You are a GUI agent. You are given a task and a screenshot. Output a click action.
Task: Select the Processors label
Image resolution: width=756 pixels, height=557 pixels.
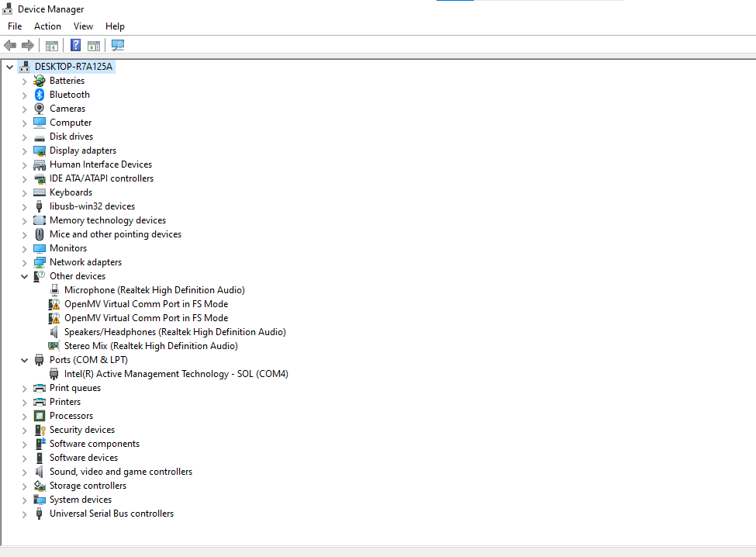click(x=71, y=416)
